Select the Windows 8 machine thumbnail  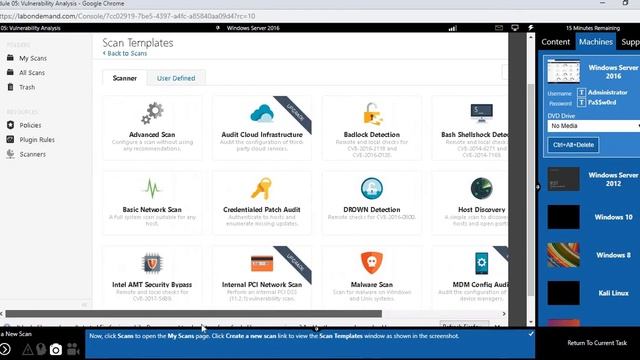(563, 255)
